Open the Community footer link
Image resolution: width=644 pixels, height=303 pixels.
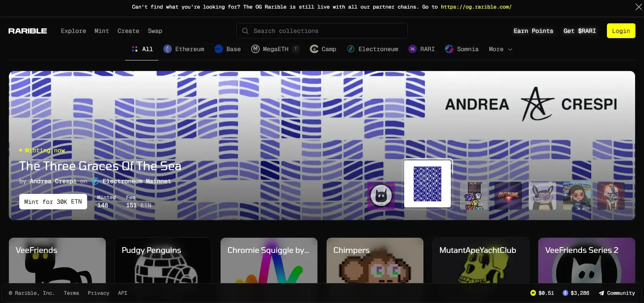tap(617, 293)
